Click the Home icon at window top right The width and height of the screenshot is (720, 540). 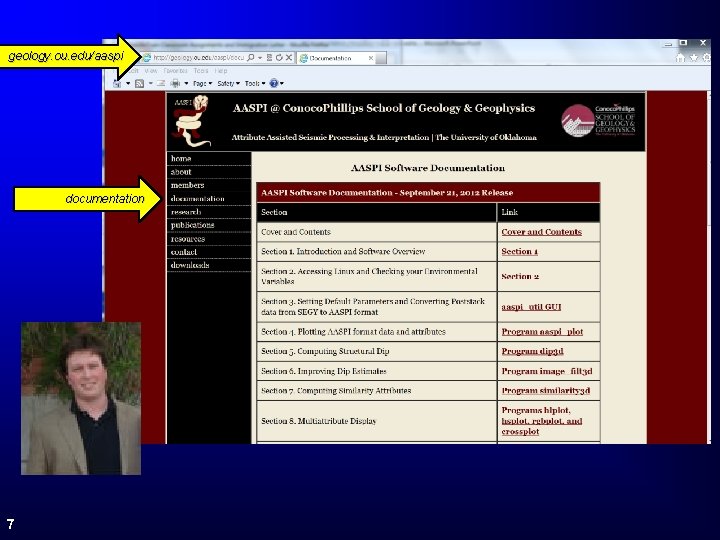tap(681, 58)
